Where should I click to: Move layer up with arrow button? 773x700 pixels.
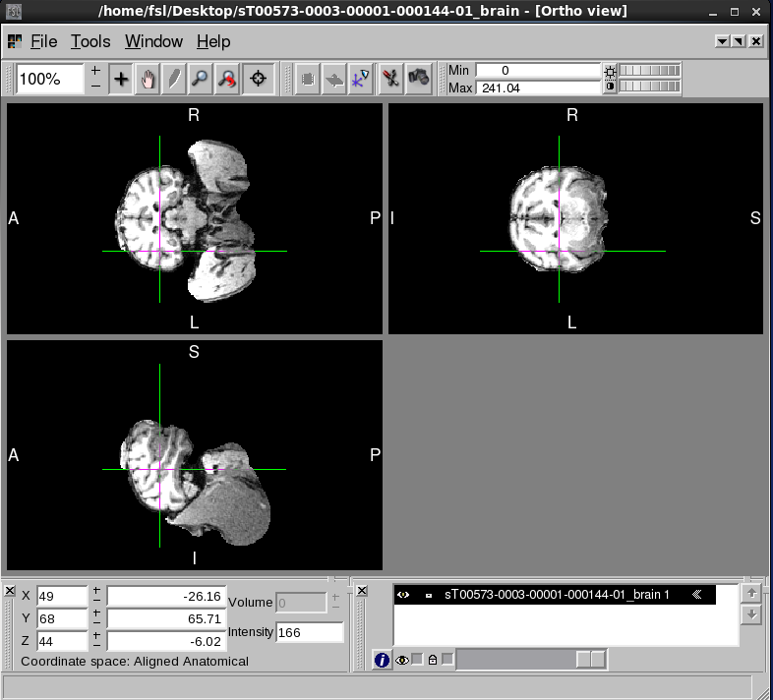[x=751, y=593]
